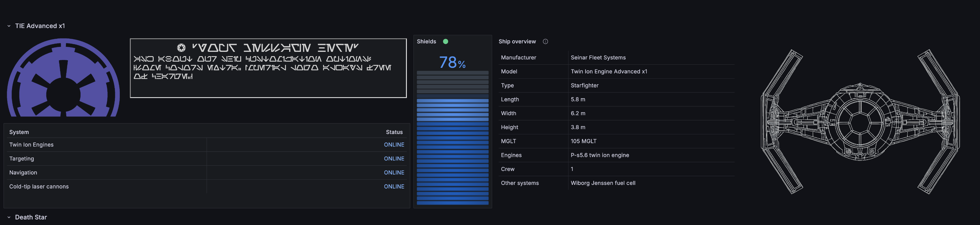Click ONLINE status for Cold-tip laser cannons
The width and height of the screenshot is (980, 225).
tap(394, 187)
